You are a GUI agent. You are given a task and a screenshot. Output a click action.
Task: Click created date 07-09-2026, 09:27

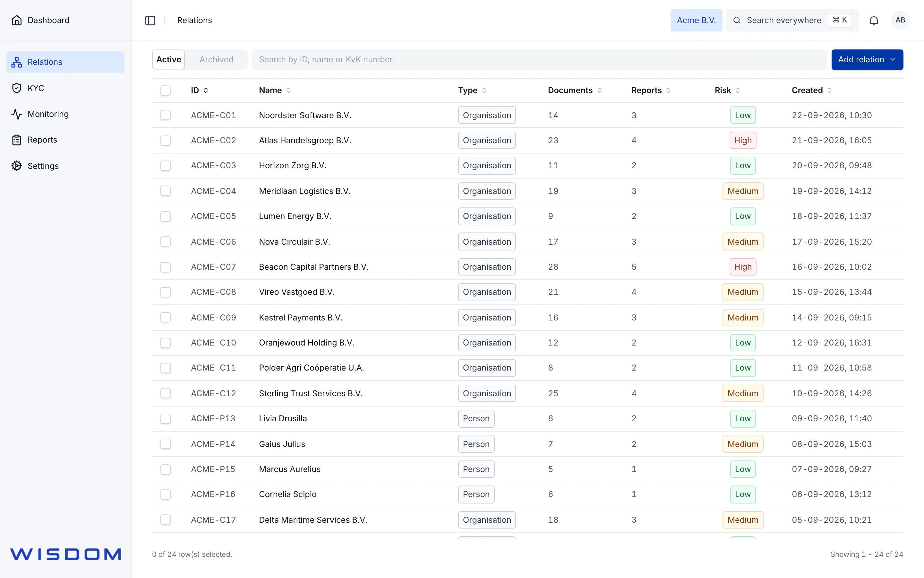[832, 469]
